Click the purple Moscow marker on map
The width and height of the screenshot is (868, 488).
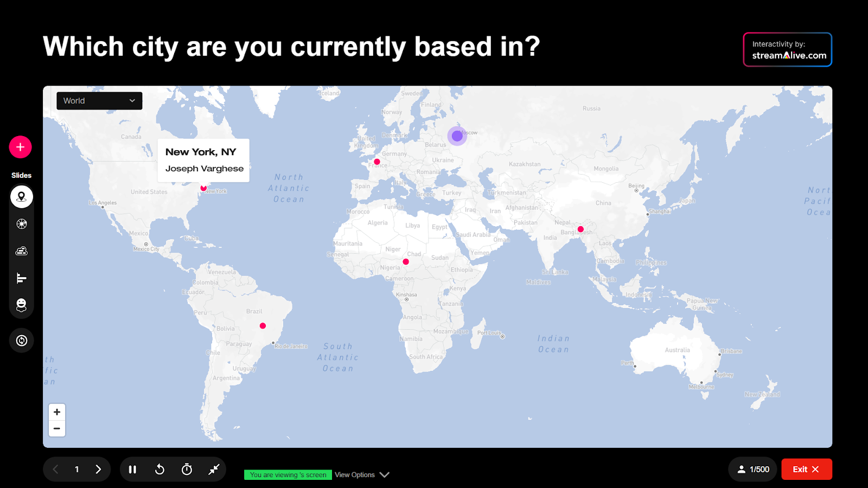click(457, 136)
